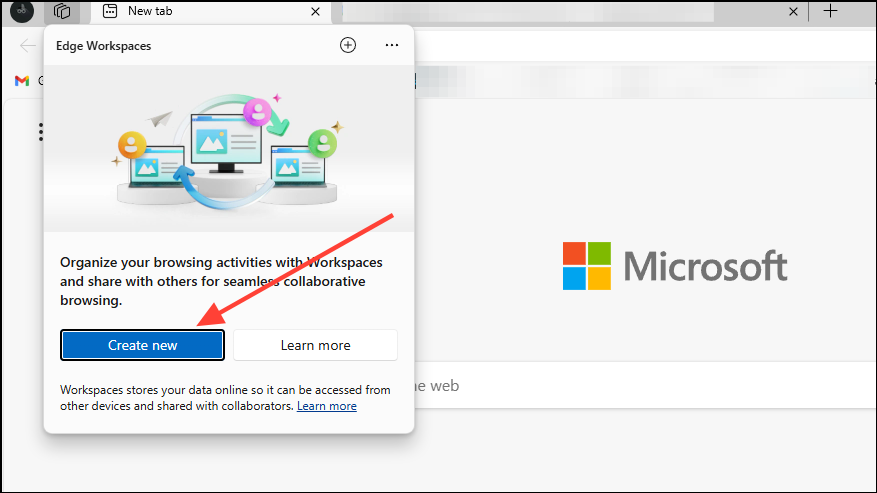Click the Workspaces icon in the title bar

[x=62, y=11]
